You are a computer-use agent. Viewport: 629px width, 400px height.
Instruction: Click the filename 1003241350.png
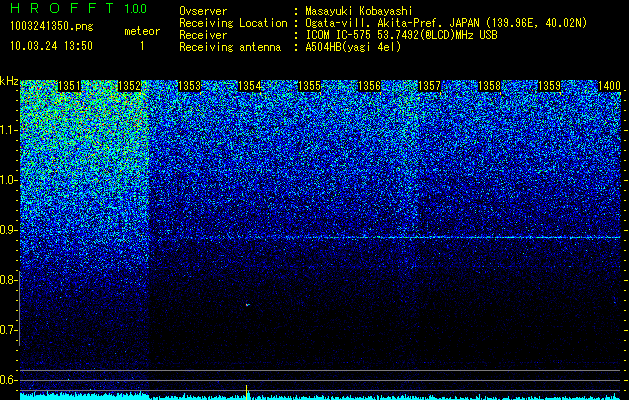tap(52, 26)
